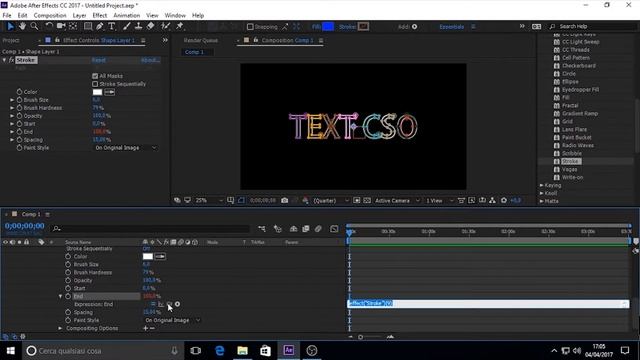Image resolution: width=640 pixels, height=360 pixels.
Task: Click the Motion Blur icon in timeline header
Action: point(318,229)
